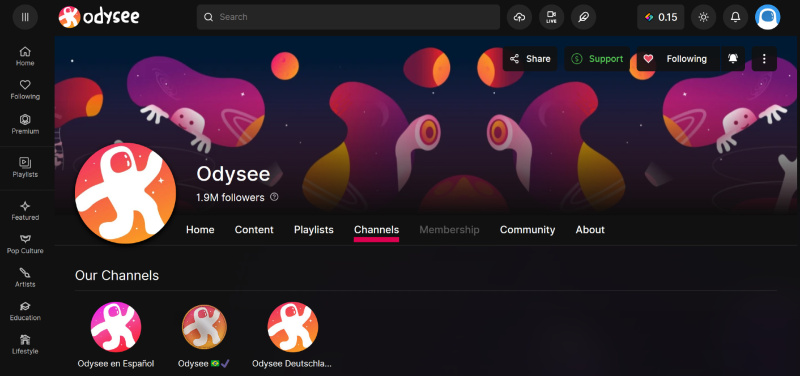Open Odysee en Español channel avatar
The height and width of the screenshot is (376, 800).
[116, 327]
